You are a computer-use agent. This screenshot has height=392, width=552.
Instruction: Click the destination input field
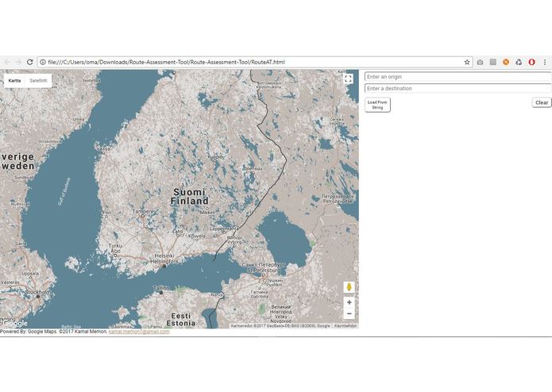coord(458,88)
